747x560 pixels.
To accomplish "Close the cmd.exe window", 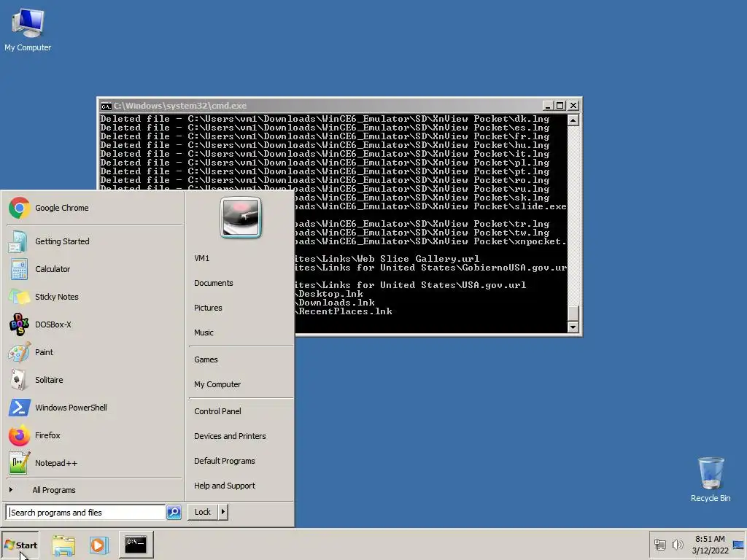I will click(x=573, y=106).
